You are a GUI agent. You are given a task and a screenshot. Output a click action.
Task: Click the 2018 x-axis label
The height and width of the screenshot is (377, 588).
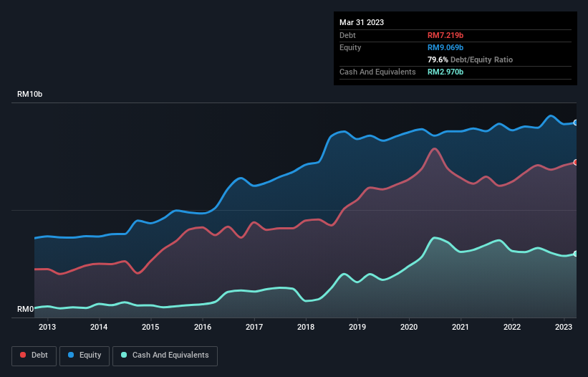(x=306, y=327)
